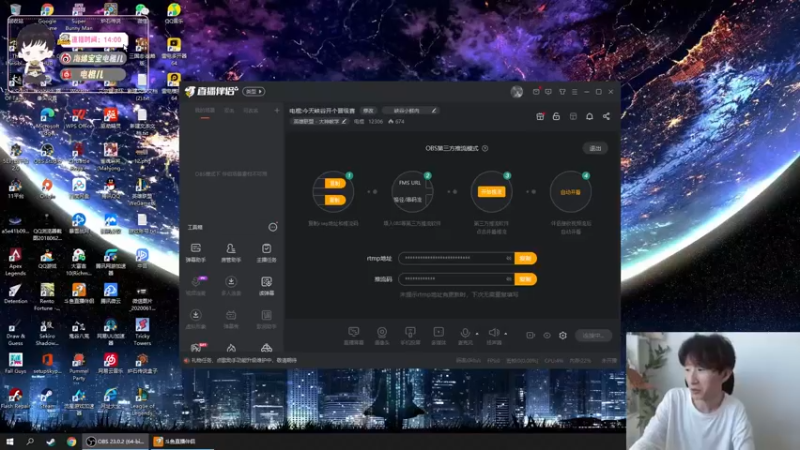Edit the category pill with the pencil icon
This screenshot has width=800, height=450.
[411, 111]
